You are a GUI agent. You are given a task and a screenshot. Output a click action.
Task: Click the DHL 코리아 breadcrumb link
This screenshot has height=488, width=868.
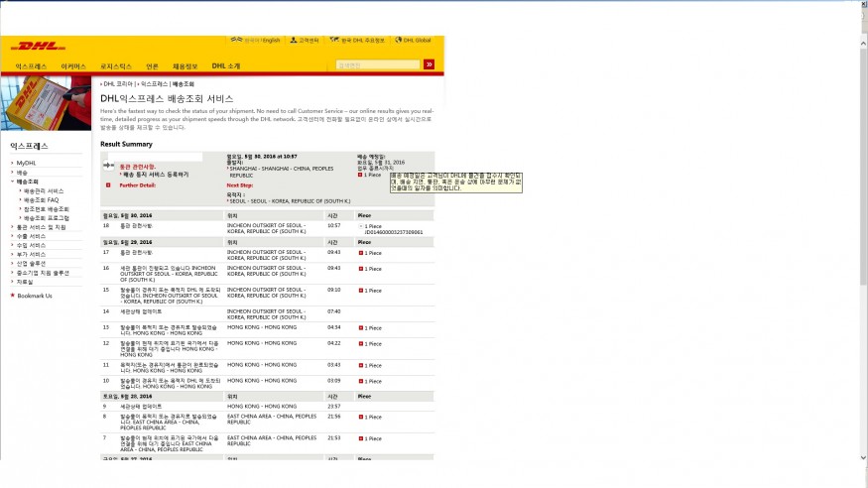tap(118, 84)
